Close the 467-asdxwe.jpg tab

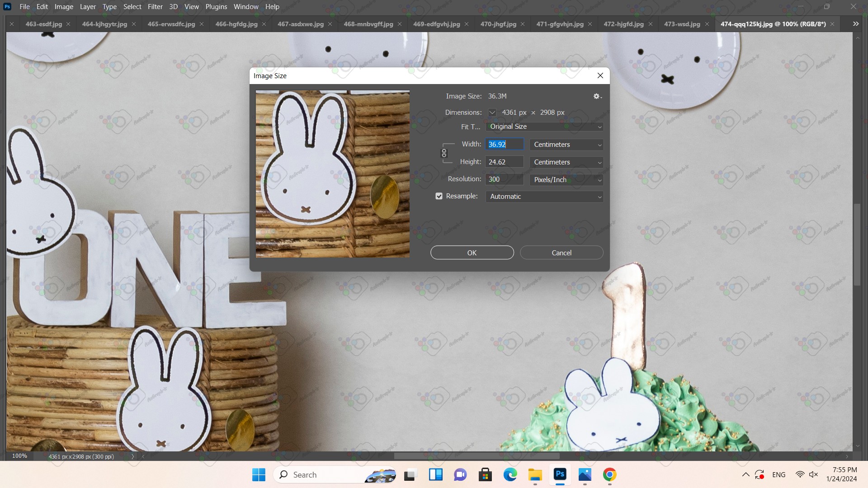330,24
